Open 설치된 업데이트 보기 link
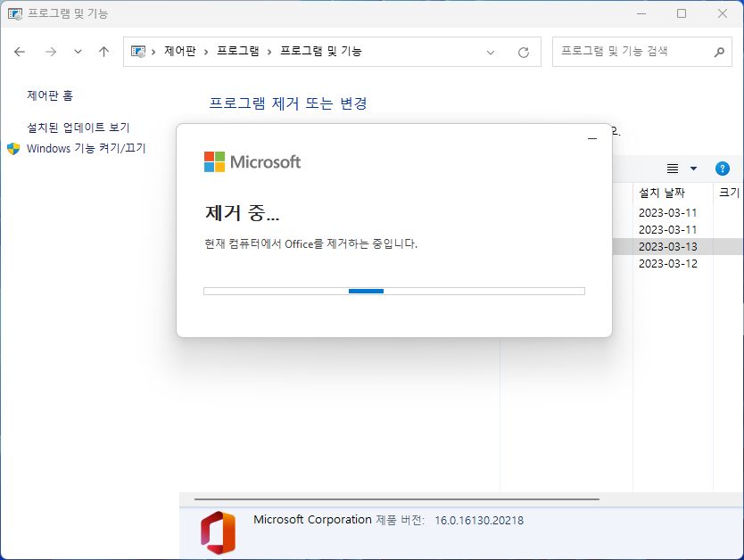 79,128
